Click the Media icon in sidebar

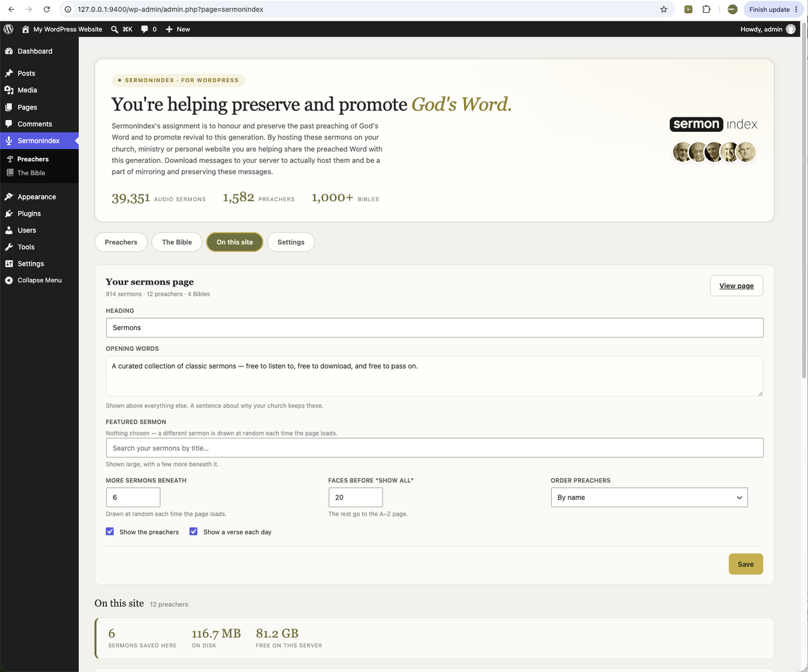[9, 90]
